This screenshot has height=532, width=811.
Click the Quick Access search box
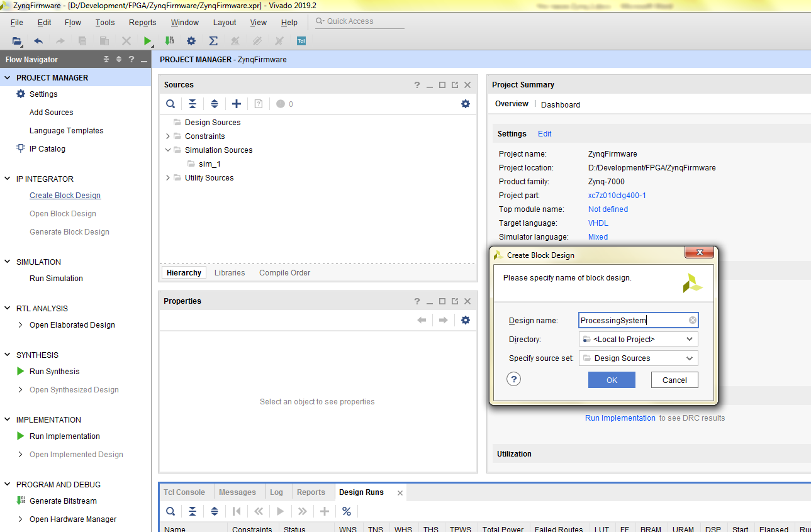(x=360, y=21)
